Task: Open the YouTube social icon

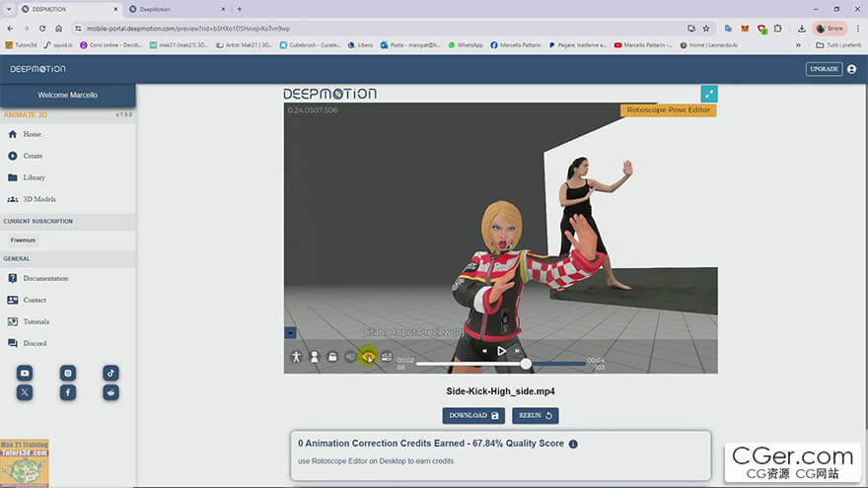Action: point(25,373)
